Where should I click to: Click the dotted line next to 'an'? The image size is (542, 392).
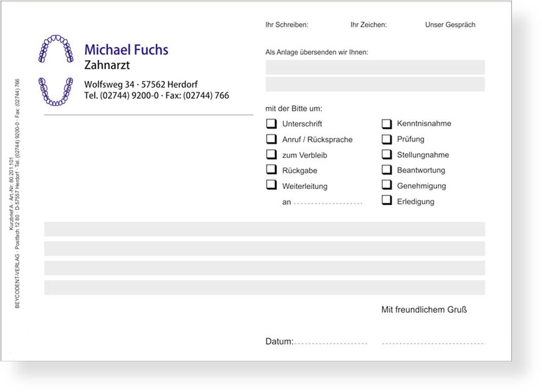[x=328, y=203]
